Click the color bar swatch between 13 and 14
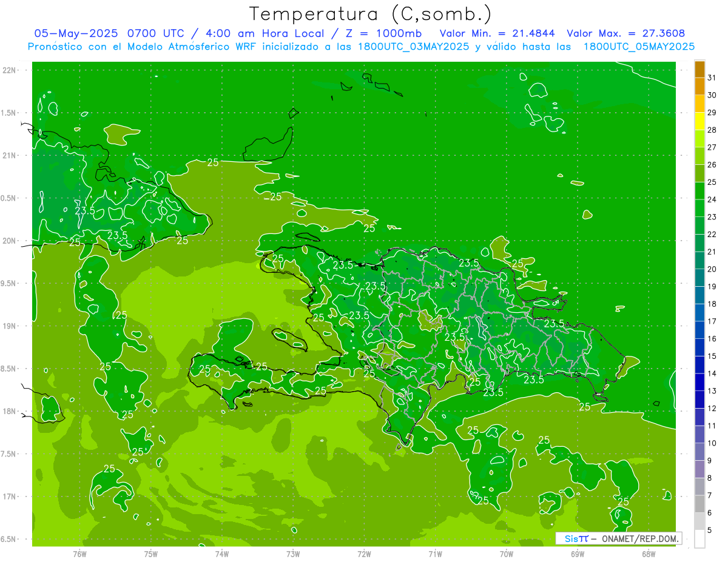728x562 pixels. (699, 382)
